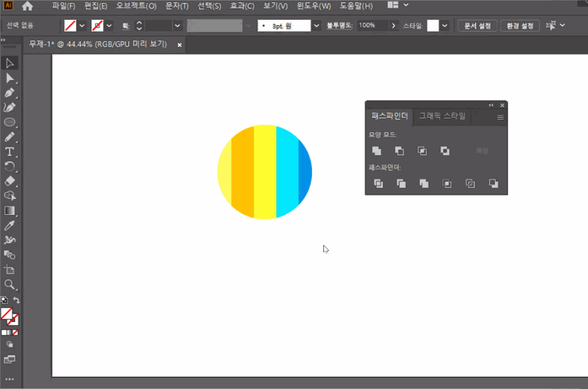Expand the 3pt brush definition dropdown
588x389 pixels.
[316, 25]
